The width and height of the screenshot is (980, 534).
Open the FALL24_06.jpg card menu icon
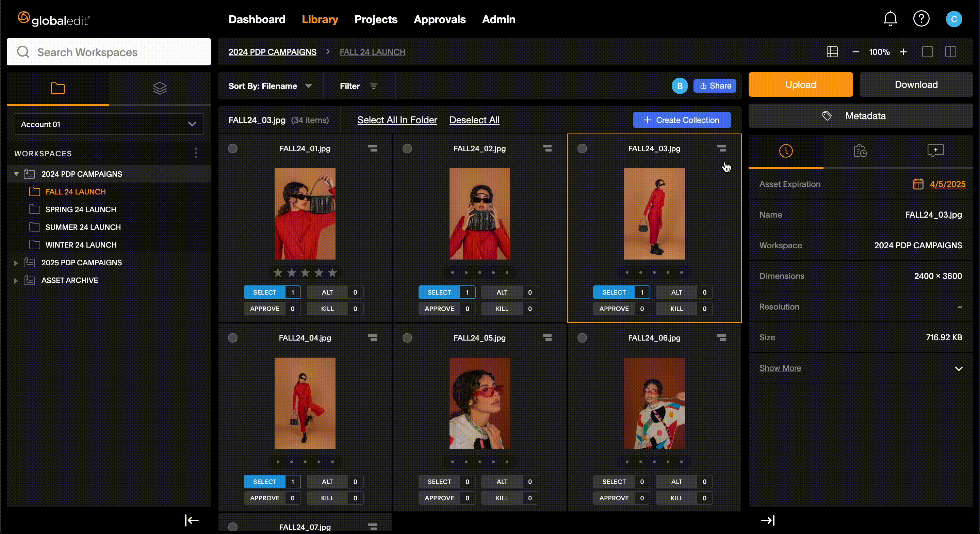point(722,337)
